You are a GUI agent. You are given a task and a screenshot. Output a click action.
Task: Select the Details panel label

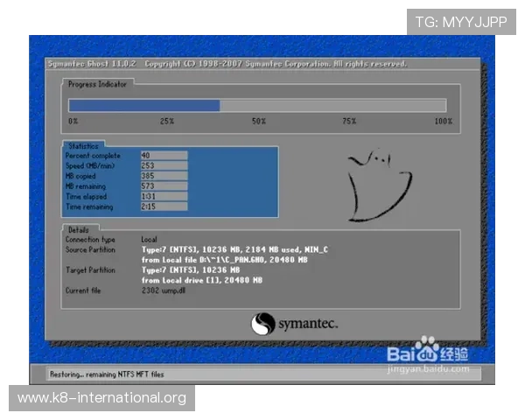click(x=79, y=230)
